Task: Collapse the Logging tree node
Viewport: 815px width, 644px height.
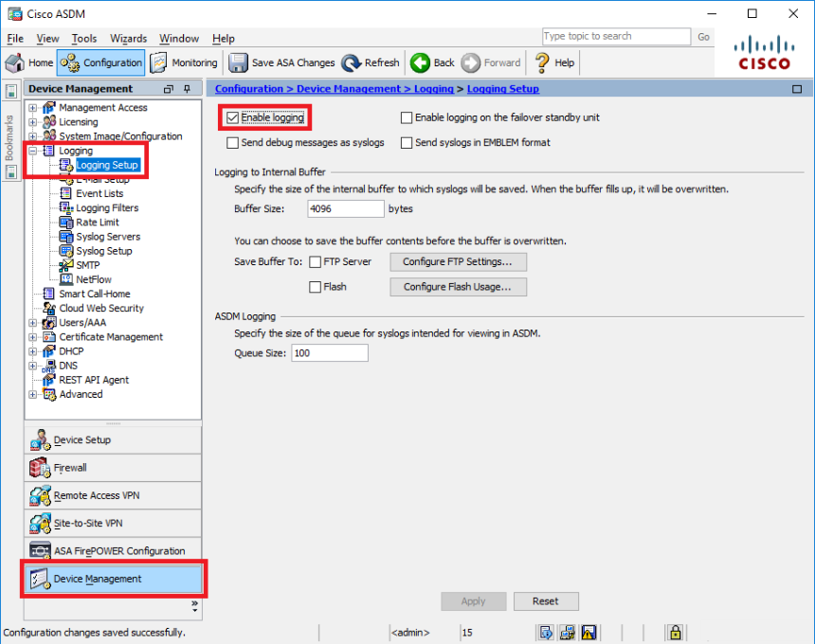Action: click(x=33, y=151)
